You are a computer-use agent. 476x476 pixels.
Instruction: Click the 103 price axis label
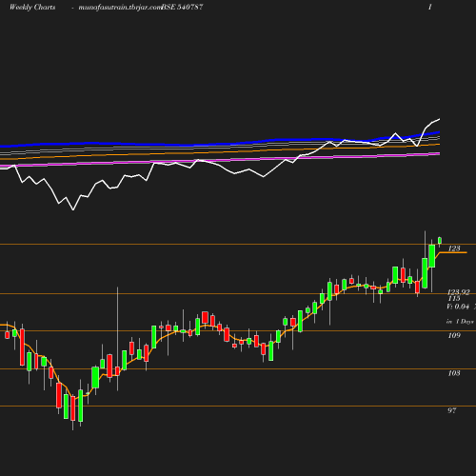(x=454, y=373)
